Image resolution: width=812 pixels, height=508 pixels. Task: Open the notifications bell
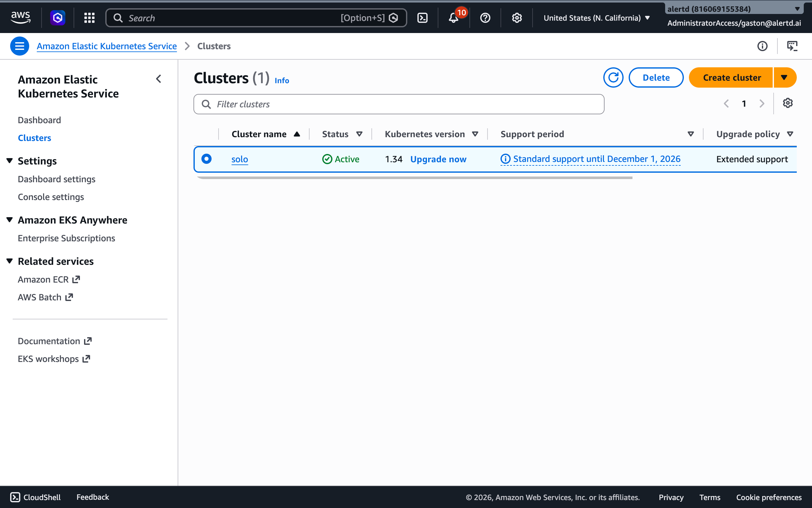point(453,18)
